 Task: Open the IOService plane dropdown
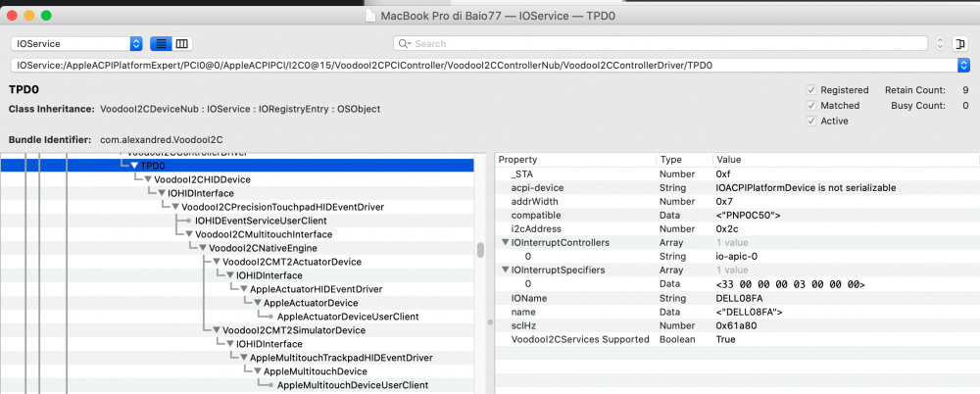point(76,44)
